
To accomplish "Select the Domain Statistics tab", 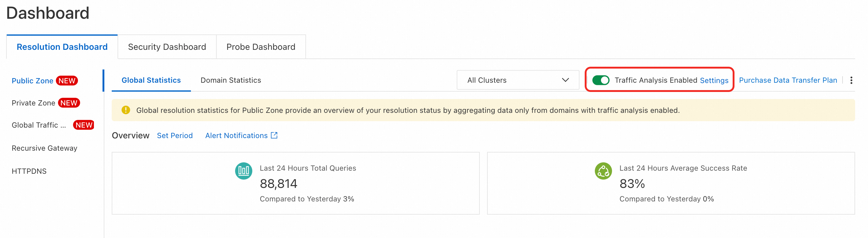I will (x=231, y=80).
